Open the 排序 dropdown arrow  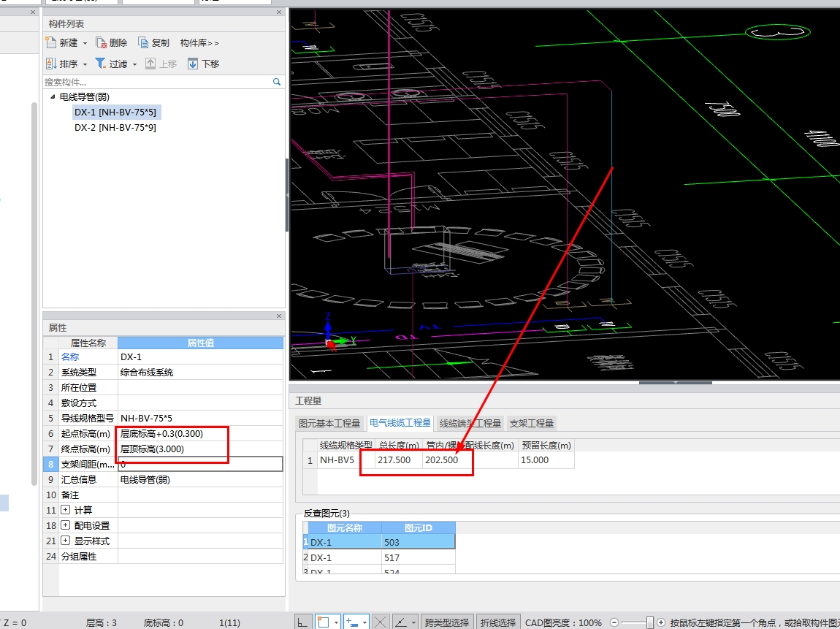coord(85,64)
